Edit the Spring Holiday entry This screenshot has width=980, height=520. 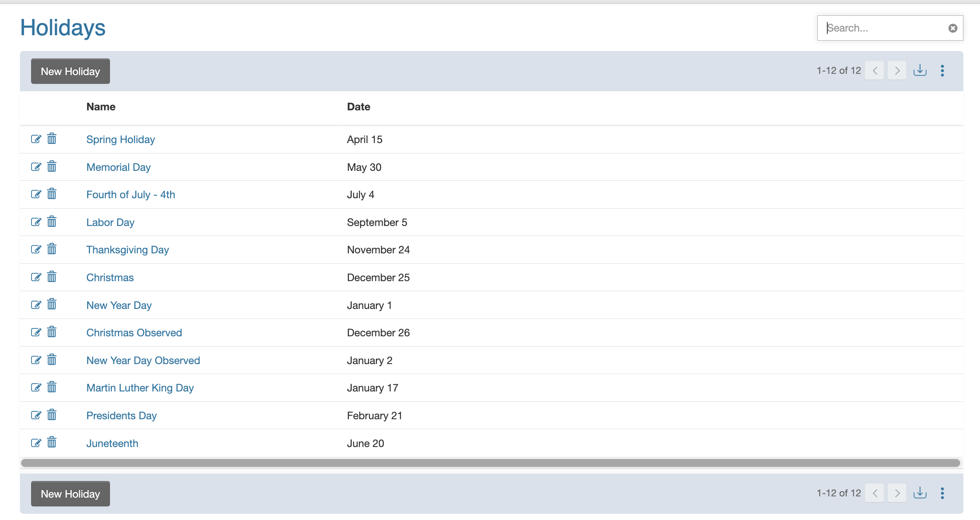(x=36, y=139)
